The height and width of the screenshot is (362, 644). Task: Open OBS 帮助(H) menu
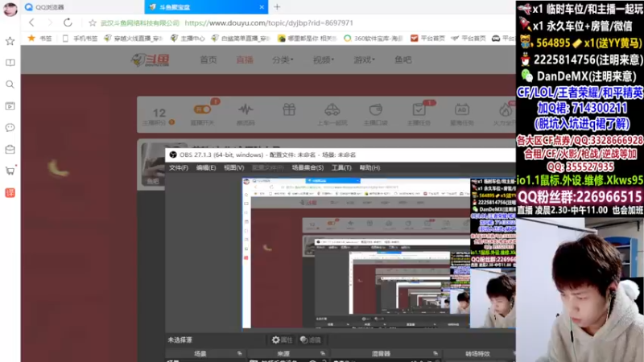coord(369,167)
